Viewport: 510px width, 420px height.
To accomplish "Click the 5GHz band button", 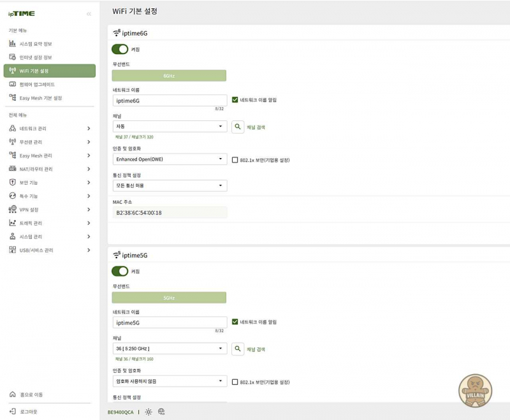I will pos(169,298).
